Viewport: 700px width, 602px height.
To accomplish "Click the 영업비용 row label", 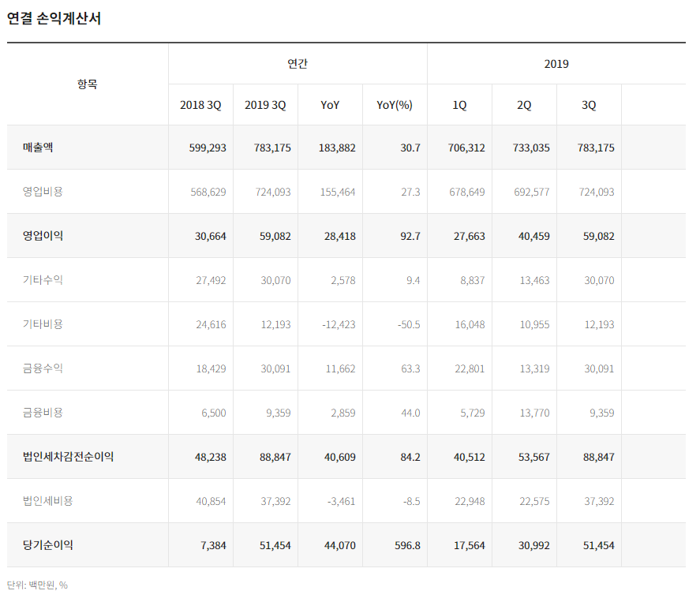I will [43, 192].
